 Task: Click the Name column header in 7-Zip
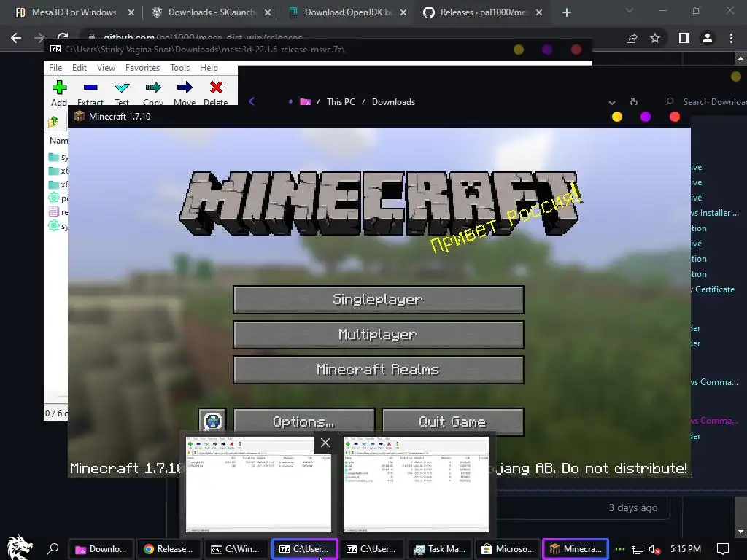[58, 141]
